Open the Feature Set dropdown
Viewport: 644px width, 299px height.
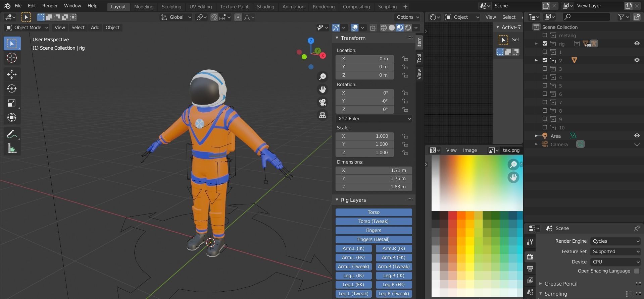click(615, 251)
